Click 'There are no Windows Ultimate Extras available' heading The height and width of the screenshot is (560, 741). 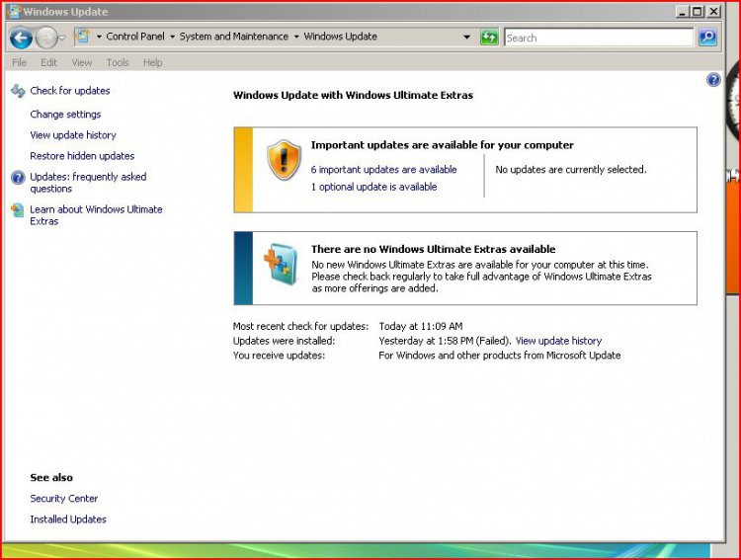point(434,249)
